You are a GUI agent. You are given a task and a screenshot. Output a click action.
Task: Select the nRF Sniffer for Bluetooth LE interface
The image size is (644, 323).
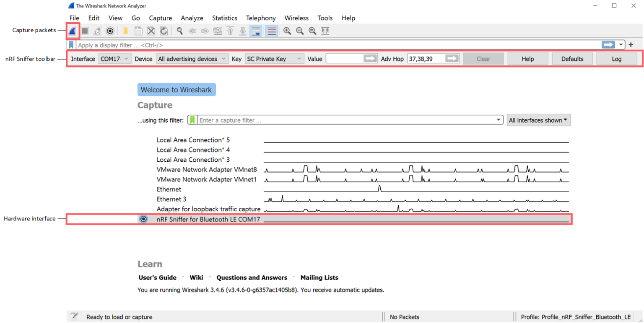pos(208,219)
